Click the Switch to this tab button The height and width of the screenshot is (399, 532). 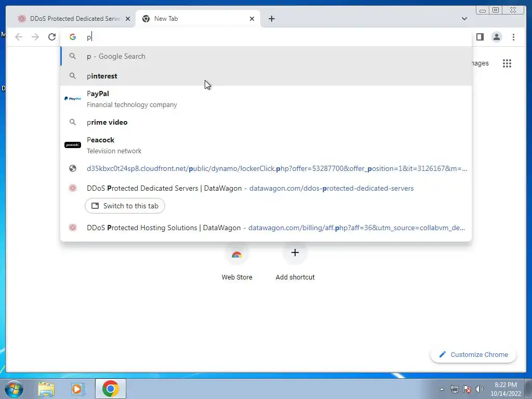(125, 206)
